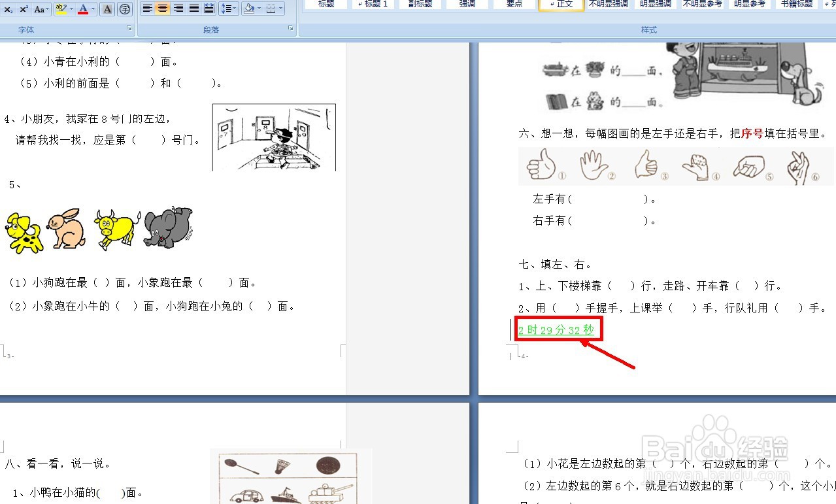The width and height of the screenshot is (836, 504).
Task: Select the 明显强调 style
Action: click(x=656, y=4)
